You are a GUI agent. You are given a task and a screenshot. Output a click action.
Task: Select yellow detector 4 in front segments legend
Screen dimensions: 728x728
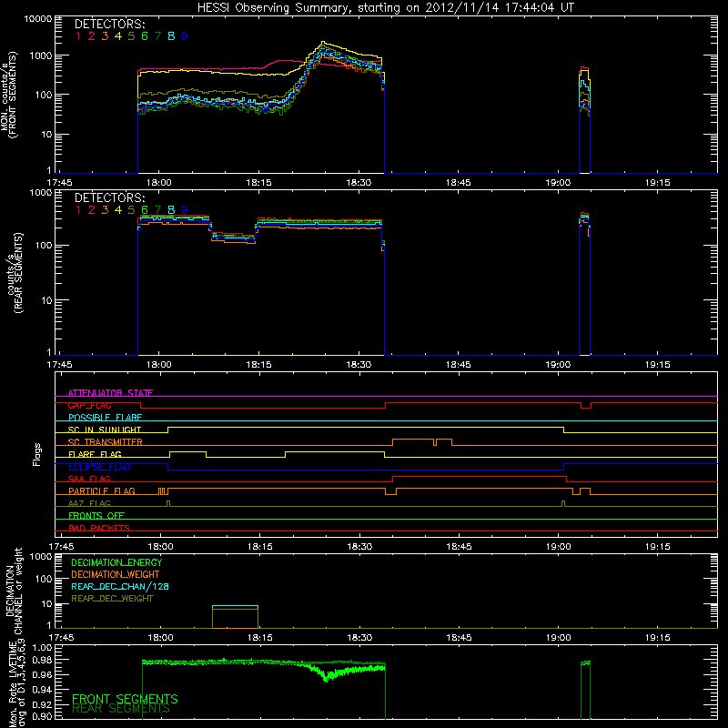118,36
